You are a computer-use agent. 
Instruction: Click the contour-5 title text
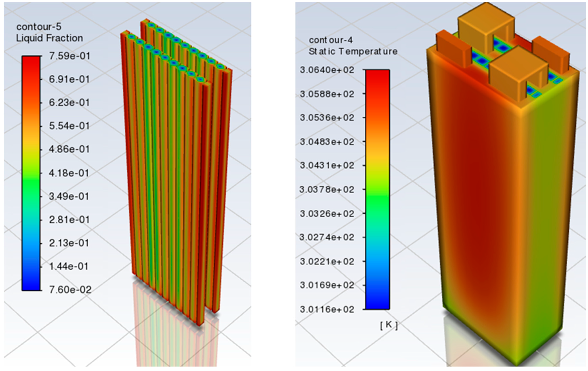[x=39, y=27]
